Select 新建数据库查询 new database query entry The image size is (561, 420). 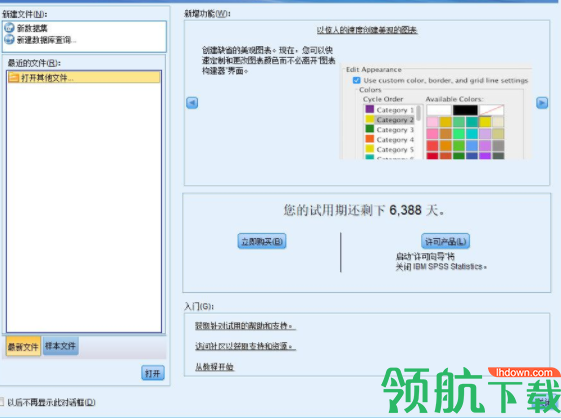pos(40,40)
